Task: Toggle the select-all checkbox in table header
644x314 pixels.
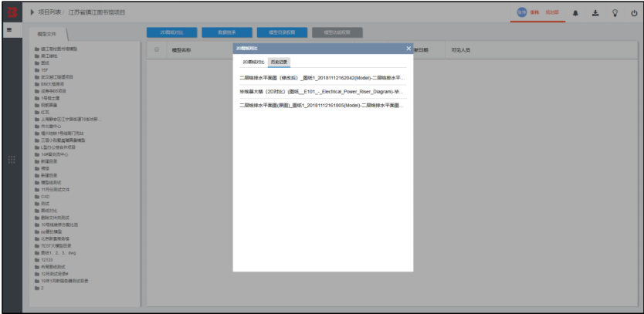Action: 157,49
